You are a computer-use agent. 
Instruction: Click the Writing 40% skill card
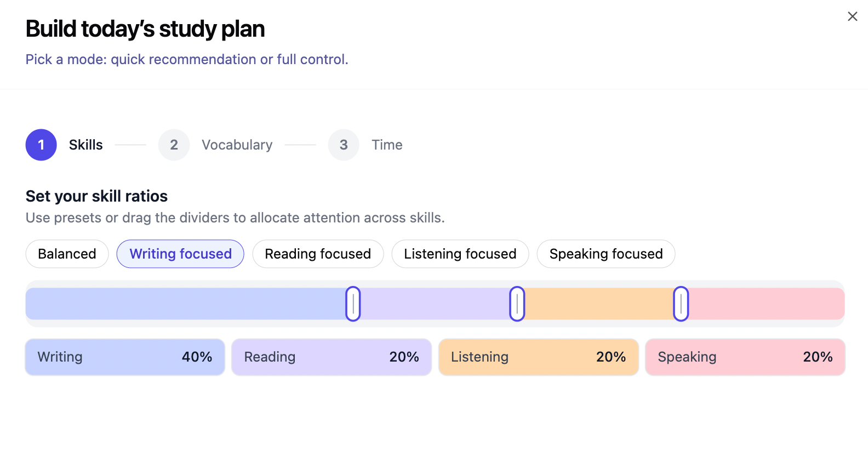click(125, 357)
